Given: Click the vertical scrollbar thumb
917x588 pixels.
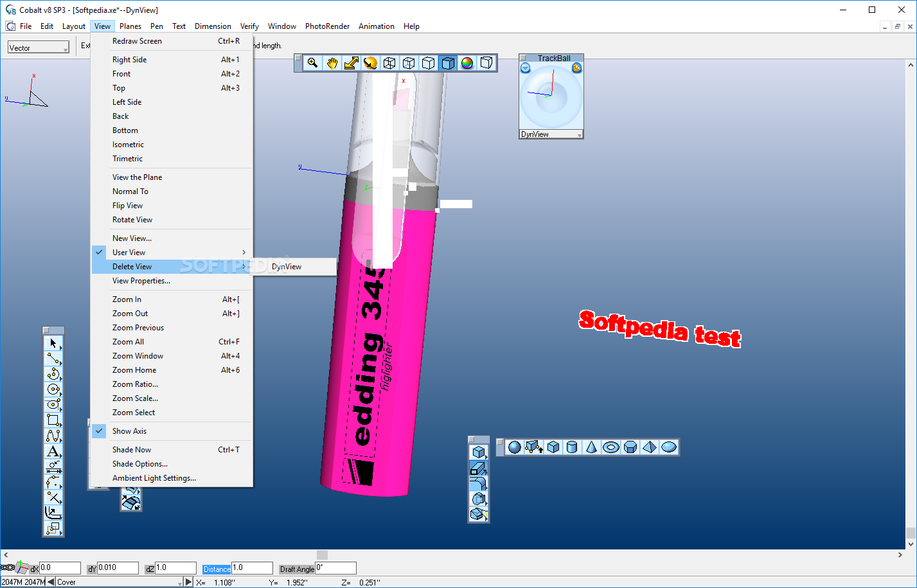Looking at the screenshot, I should pyautogui.click(x=911, y=533).
